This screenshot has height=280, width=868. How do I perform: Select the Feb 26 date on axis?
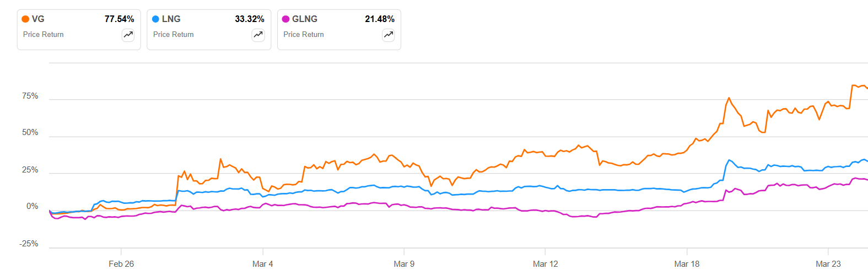click(121, 264)
